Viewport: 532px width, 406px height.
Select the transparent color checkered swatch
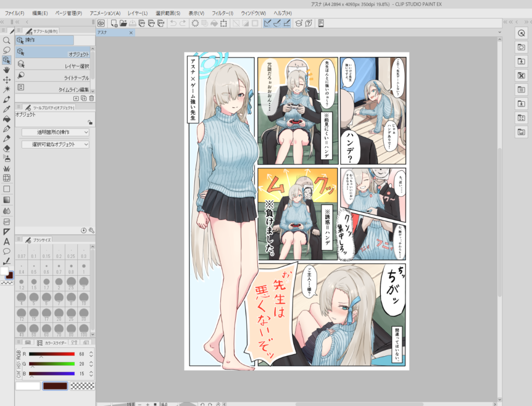coord(82,386)
